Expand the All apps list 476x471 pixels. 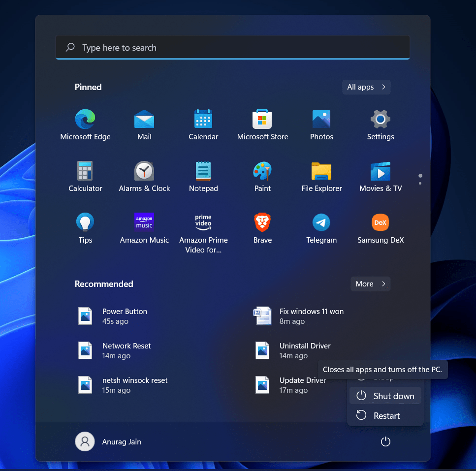366,87
